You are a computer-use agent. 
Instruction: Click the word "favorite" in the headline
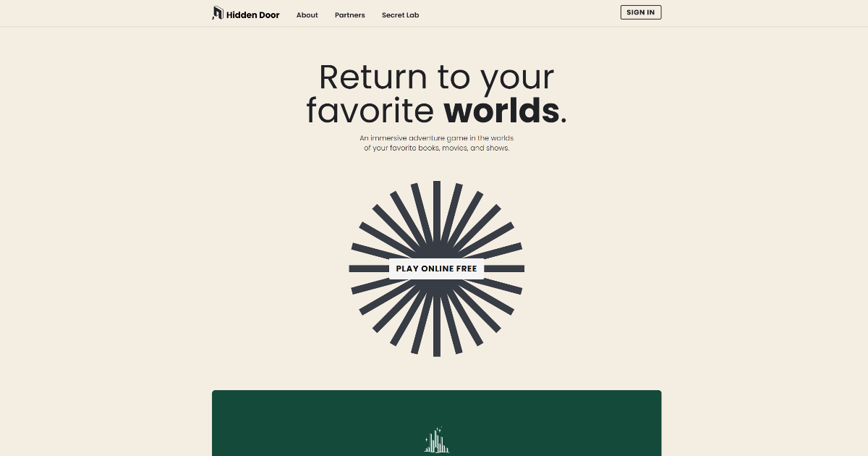pyautogui.click(x=369, y=111)
